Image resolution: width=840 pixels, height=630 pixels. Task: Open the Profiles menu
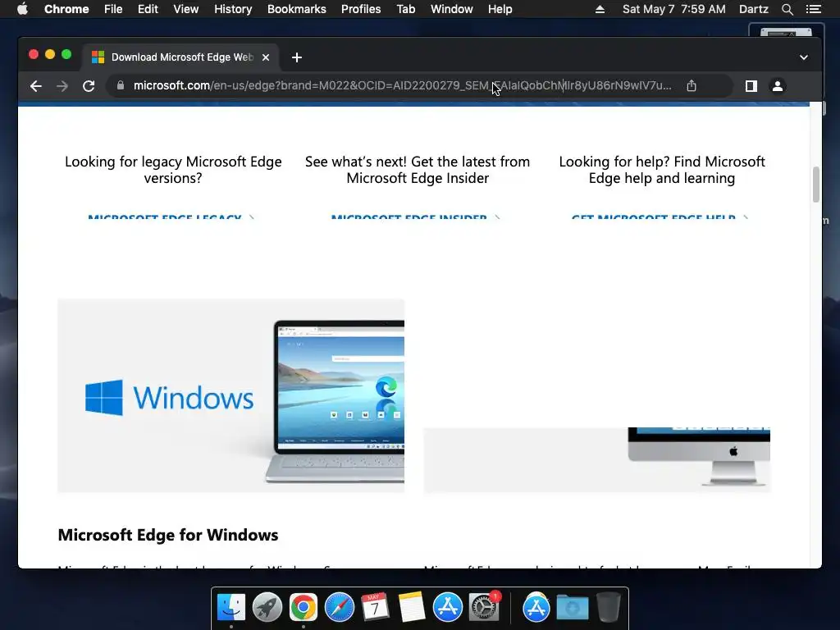(x=361, y=9)
